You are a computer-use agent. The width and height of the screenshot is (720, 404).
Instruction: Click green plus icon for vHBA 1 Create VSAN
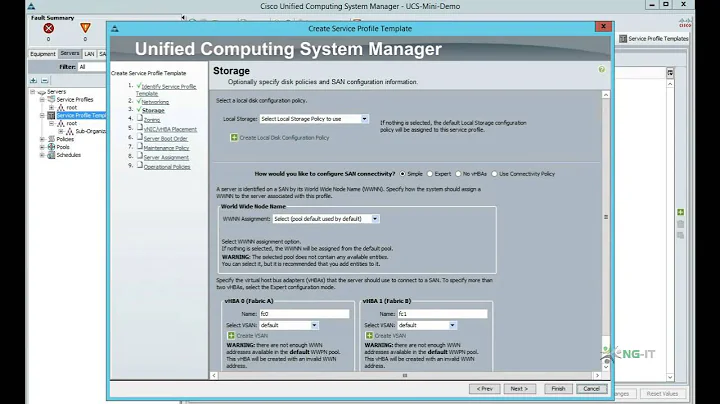click(x=369, y=336)
